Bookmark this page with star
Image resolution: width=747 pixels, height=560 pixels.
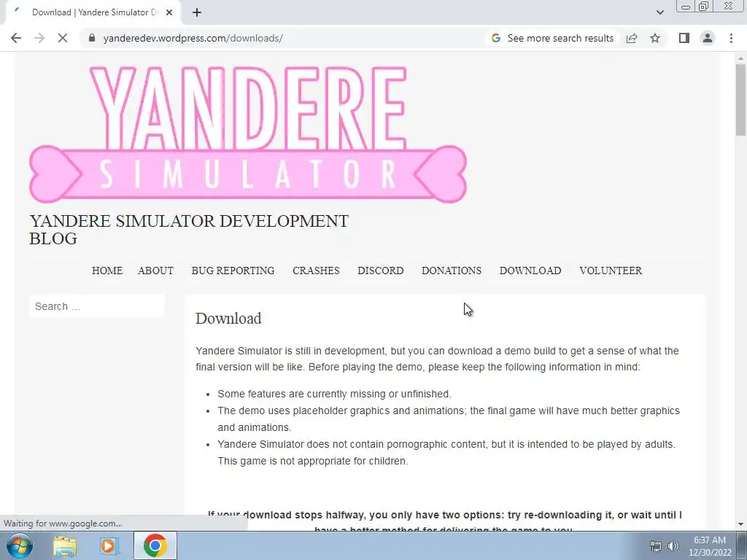(655, 38)
